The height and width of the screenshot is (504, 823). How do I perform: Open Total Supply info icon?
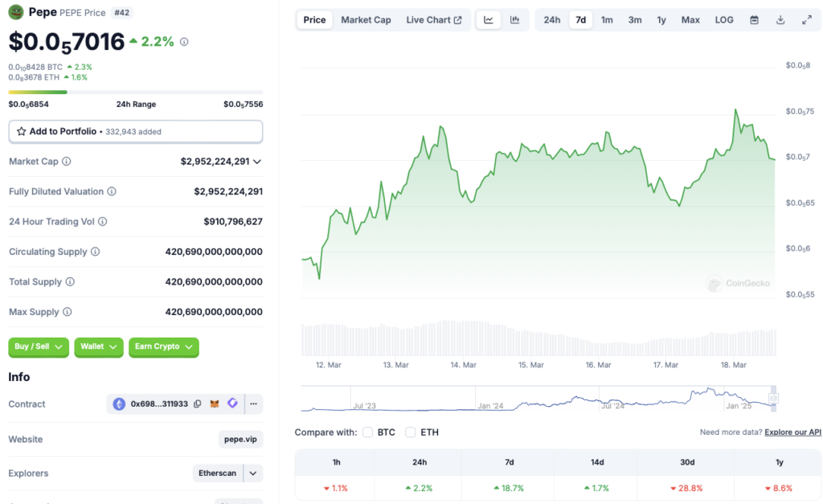pos(70,282)
